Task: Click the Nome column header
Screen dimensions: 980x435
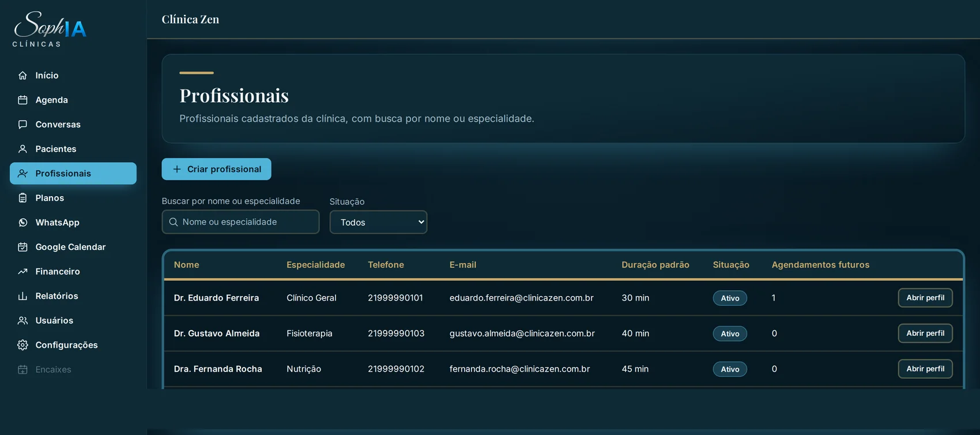Action: click(187, 265)
